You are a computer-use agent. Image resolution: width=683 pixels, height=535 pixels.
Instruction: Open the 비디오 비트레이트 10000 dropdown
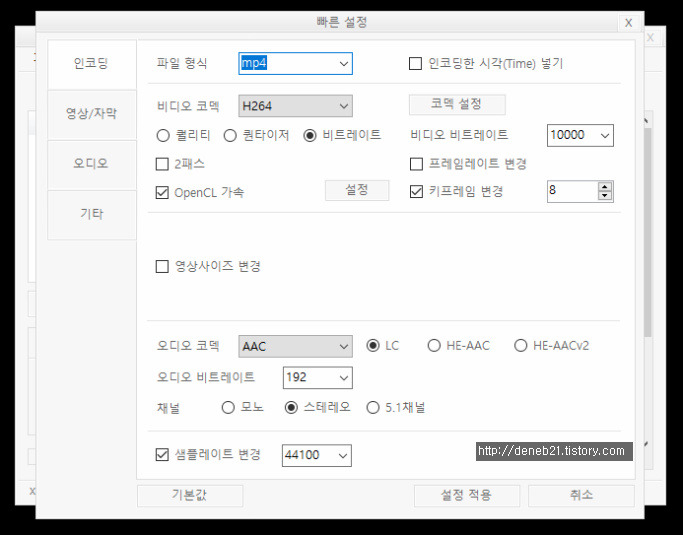tap(580, 135)
